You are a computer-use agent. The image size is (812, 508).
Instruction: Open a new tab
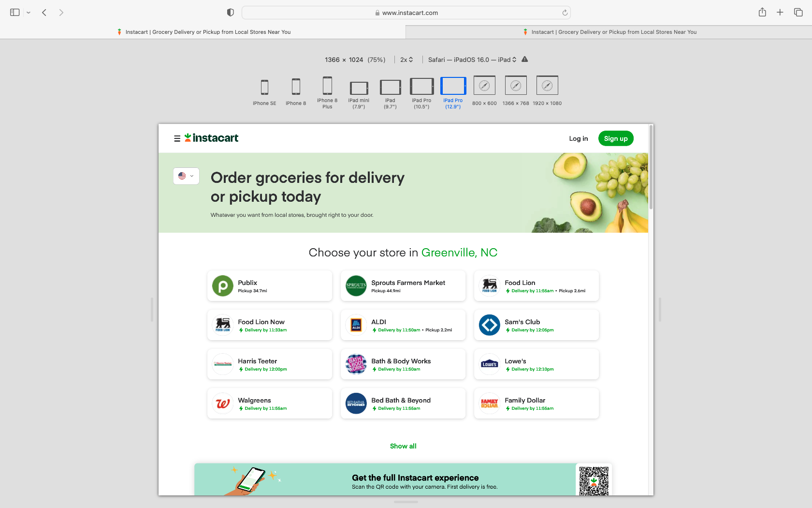780,13
